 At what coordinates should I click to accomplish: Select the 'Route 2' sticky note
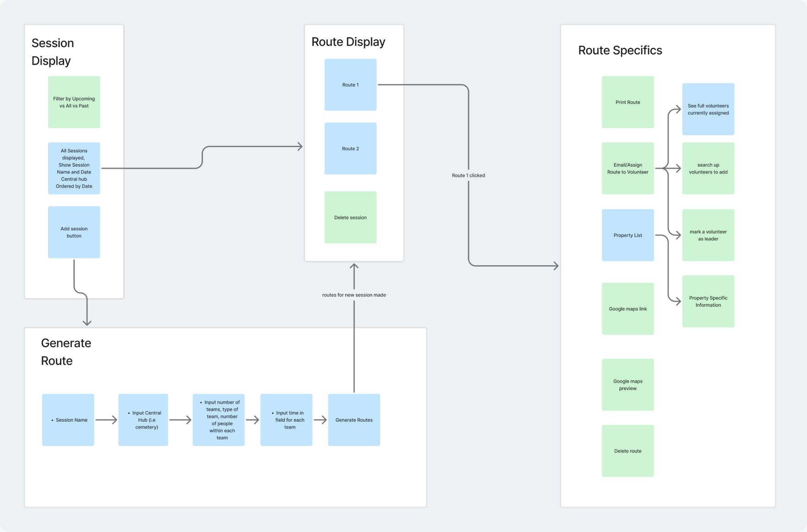350,148
